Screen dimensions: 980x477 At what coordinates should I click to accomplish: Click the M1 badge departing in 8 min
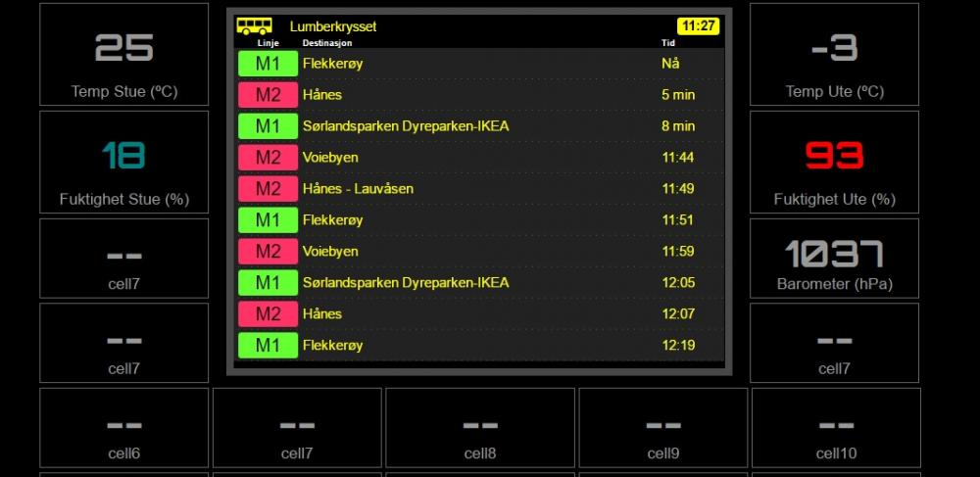click(x=268, y=126)
